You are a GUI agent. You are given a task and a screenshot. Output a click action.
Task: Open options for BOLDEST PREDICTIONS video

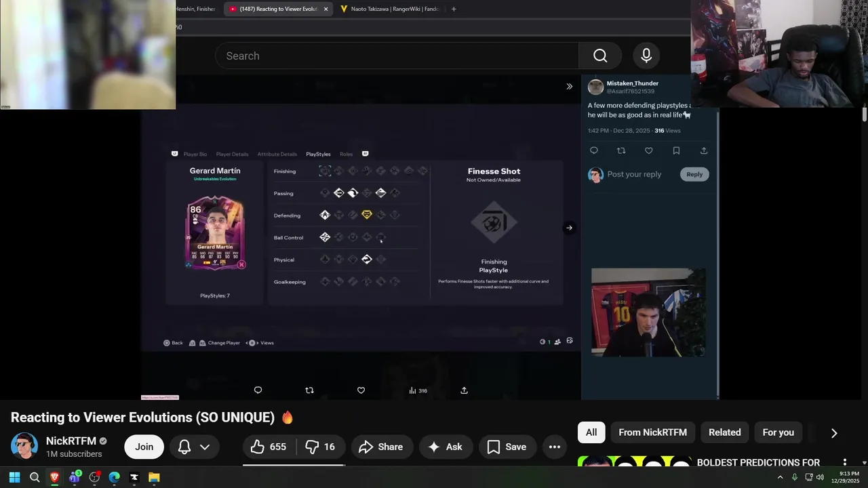coord(845,463)
